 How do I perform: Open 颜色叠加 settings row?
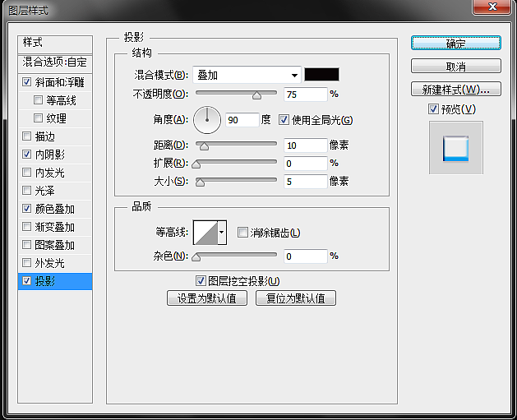(55, 209)
